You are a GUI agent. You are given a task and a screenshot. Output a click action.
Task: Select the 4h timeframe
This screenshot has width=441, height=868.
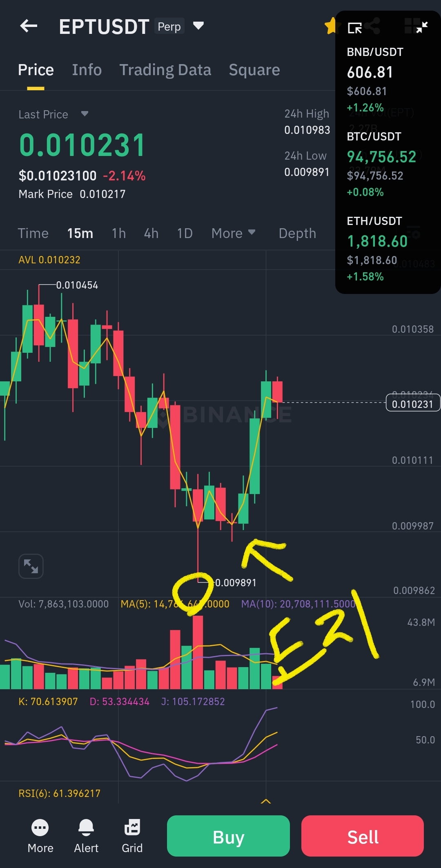(151, 233)
